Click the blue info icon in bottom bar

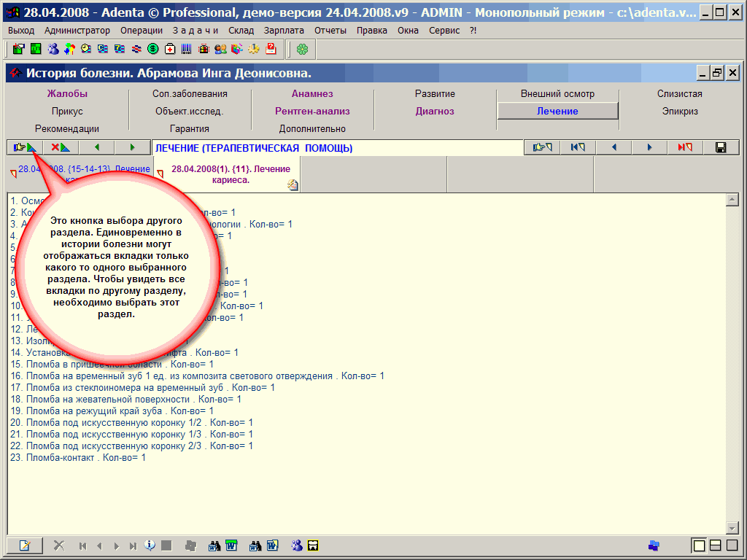[x=150, y=545]
